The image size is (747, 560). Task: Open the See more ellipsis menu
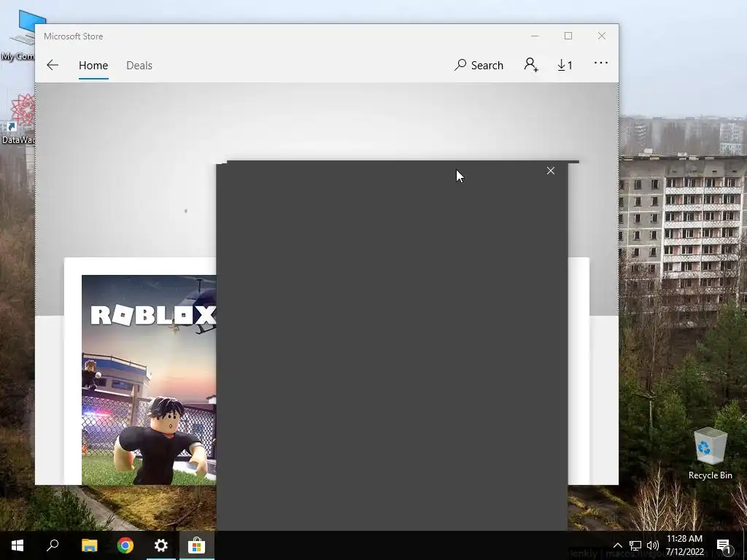tap(601, 63)
